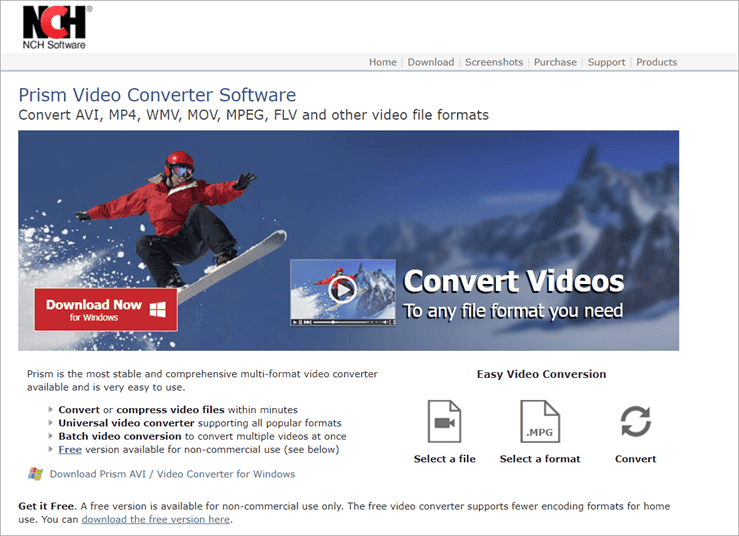The image size is (739, 536).
Task: Click the 'Convert Videos' banner headline
Action: [514, 281]
